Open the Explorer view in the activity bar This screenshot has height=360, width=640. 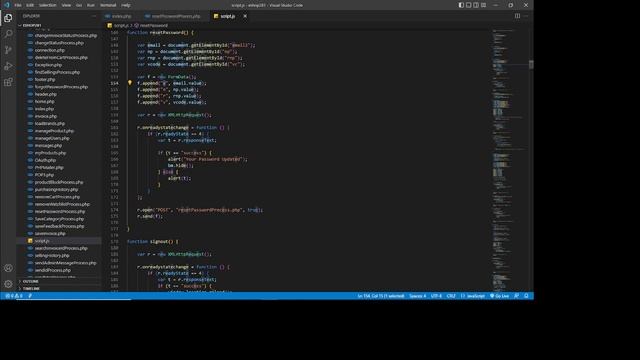(x=8, y=18)
